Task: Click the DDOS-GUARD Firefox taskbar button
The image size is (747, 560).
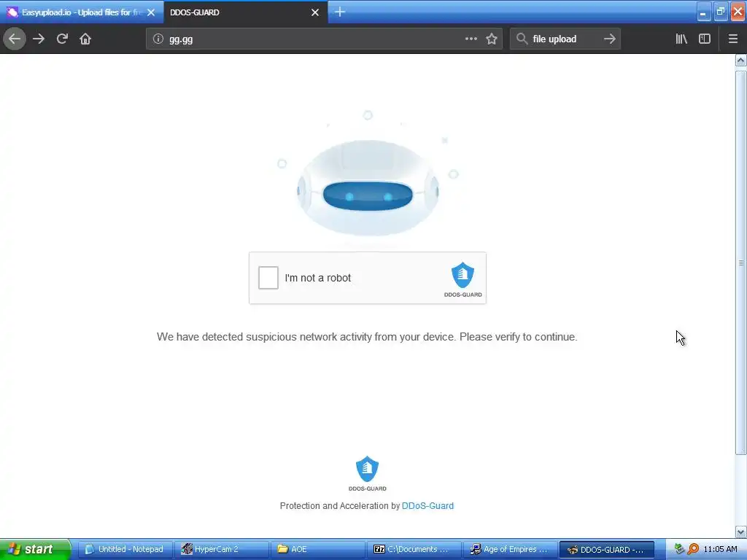Action: click(x=606, y=549)
